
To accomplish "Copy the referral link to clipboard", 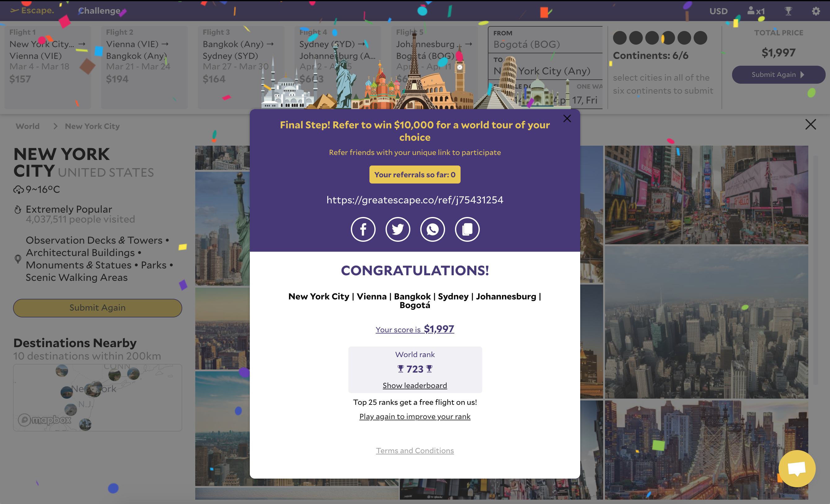I will (x=467, y=229).
